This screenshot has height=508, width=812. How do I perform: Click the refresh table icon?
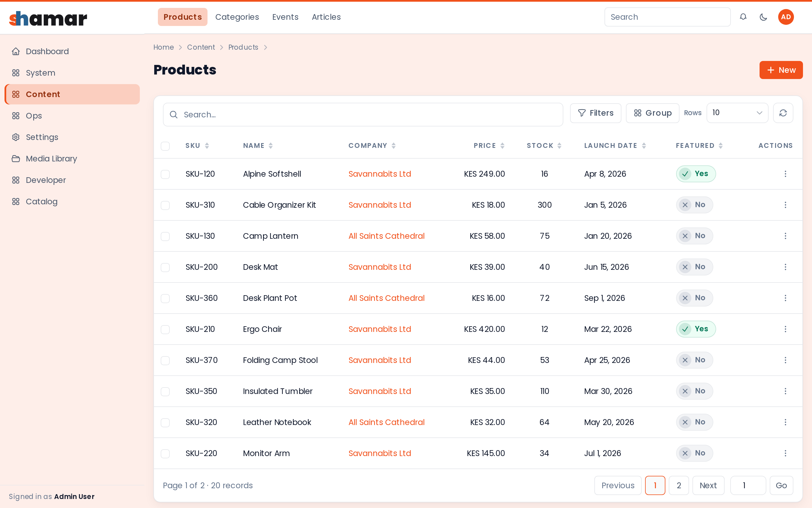tap(783, 113)
